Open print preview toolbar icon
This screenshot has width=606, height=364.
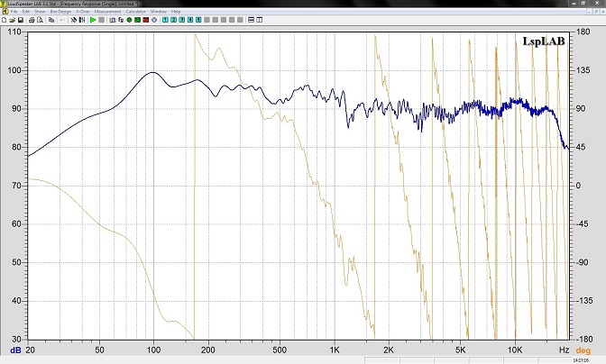(x=41, y=20)
